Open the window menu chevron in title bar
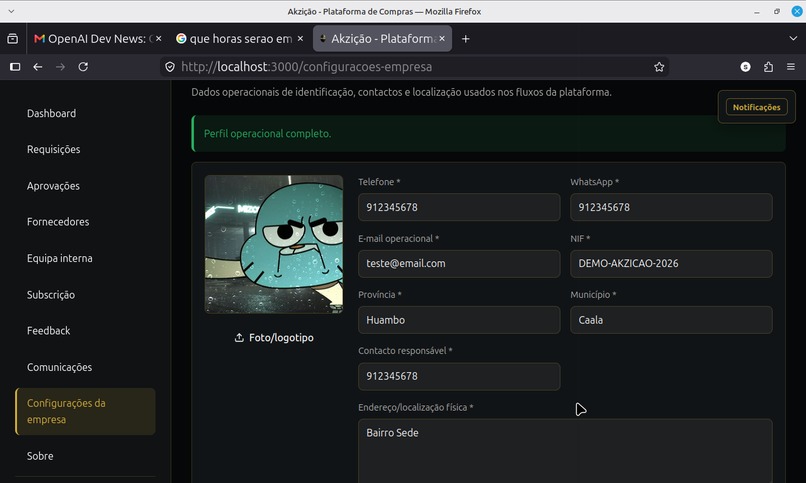This screenshot has height=483, width=806. pyautogui.click(x=11, y=11)
